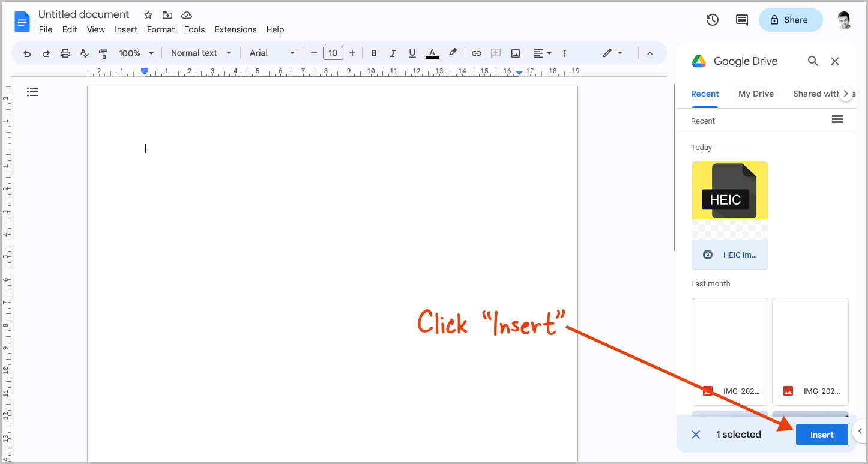Switch Drive panel to list view
Viewport: 868px width, 464px height.
tap(837, 119)
